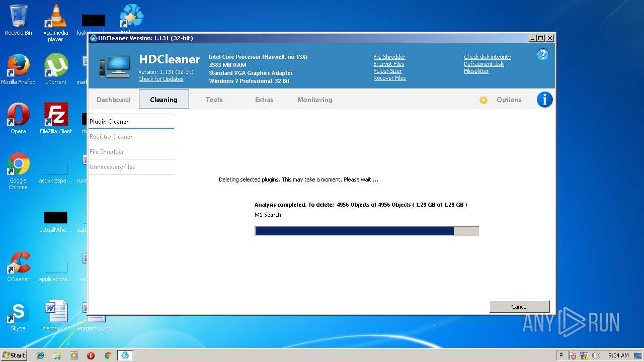Viewport: 644px width, 362px height.
Task: Click Chrome icon in taskbar
Action: click(x=108, y=355)
